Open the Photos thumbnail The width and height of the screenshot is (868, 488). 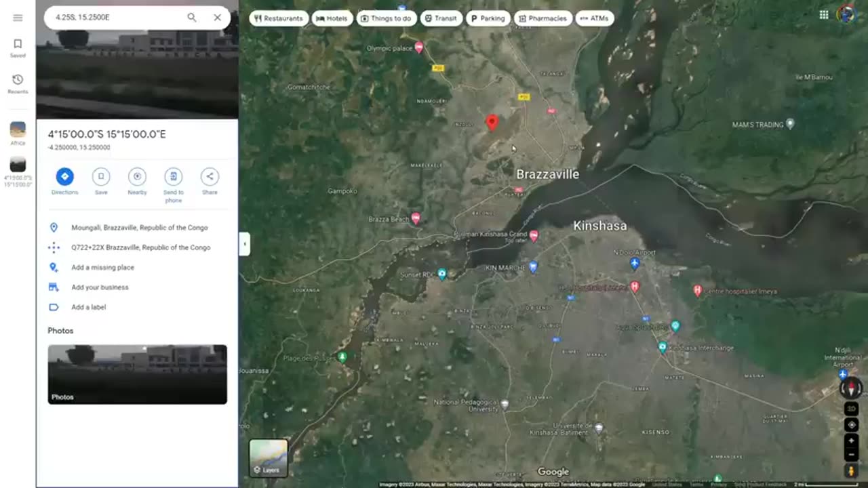137,374
